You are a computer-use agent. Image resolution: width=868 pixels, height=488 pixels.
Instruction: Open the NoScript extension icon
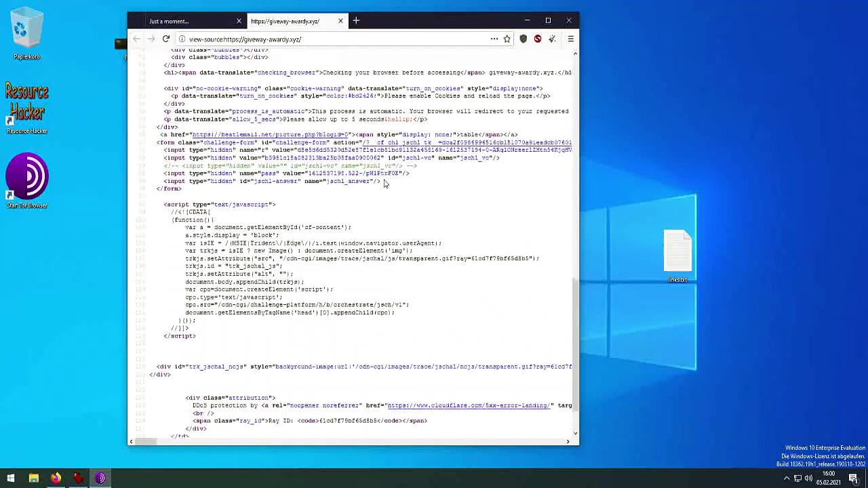point(538,39)
